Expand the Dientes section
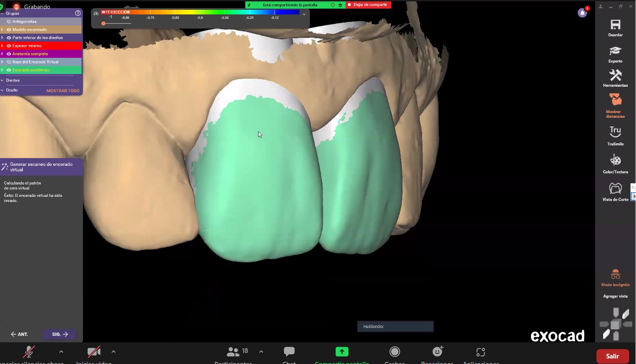 click(x=2, y=80)
